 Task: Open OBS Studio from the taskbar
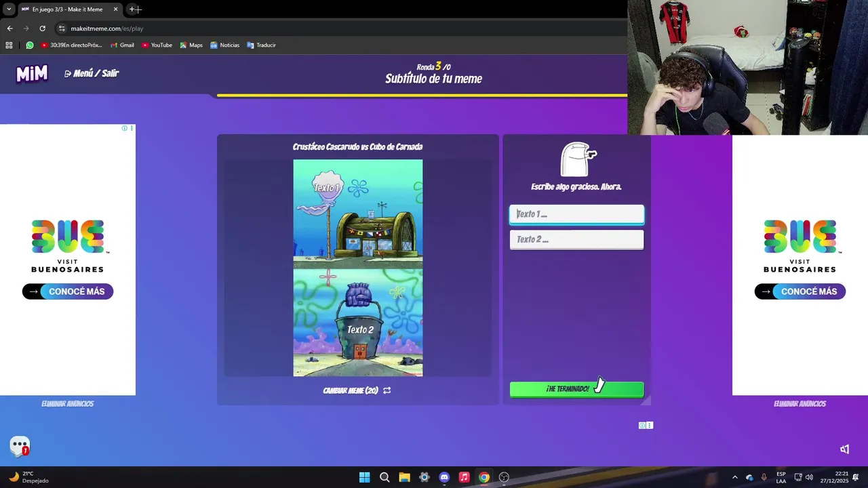tap(504, 477)
